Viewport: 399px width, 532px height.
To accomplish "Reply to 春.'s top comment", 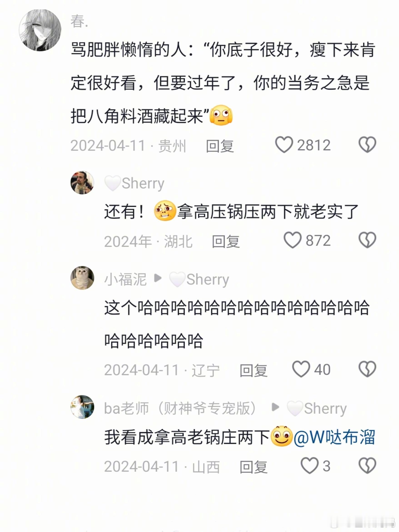I will coord(220,146).
